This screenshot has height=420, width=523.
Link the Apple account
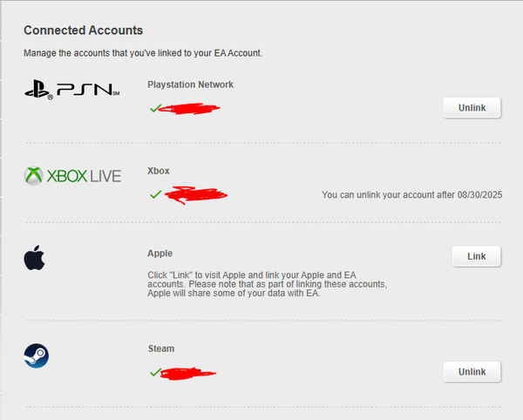point(476,256)
